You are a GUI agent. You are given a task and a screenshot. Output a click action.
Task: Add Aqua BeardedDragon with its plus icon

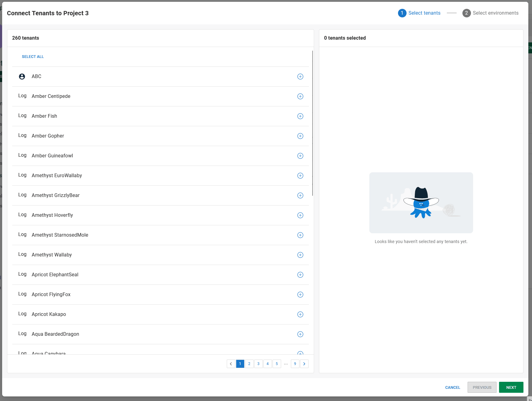[x=300, y=334]
